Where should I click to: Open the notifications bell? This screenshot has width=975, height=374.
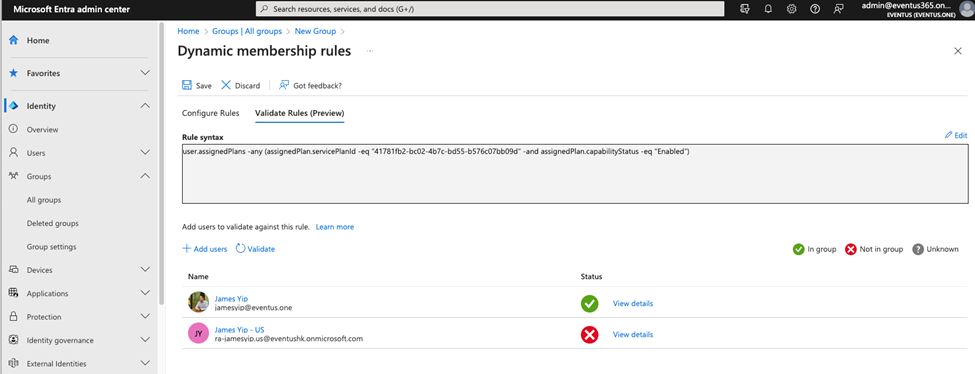[768, 9]
